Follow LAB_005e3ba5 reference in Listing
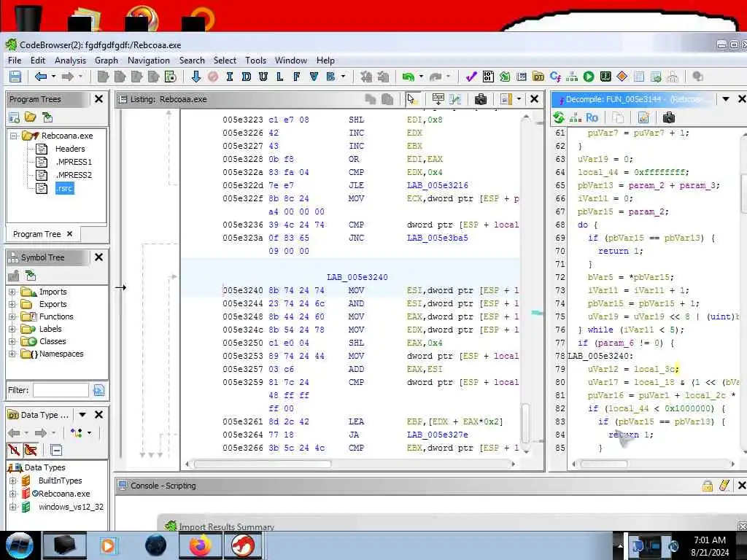This screenshot has height=560, width=747. 438,238
